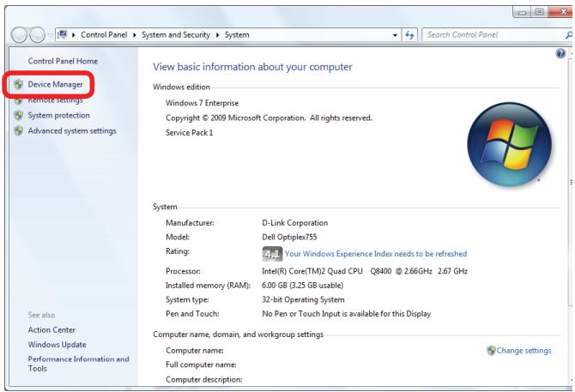Screen dimensions: 575x392
Task: Click the Back navigation button
Action: pyautogui.click(x=19, y=35)
